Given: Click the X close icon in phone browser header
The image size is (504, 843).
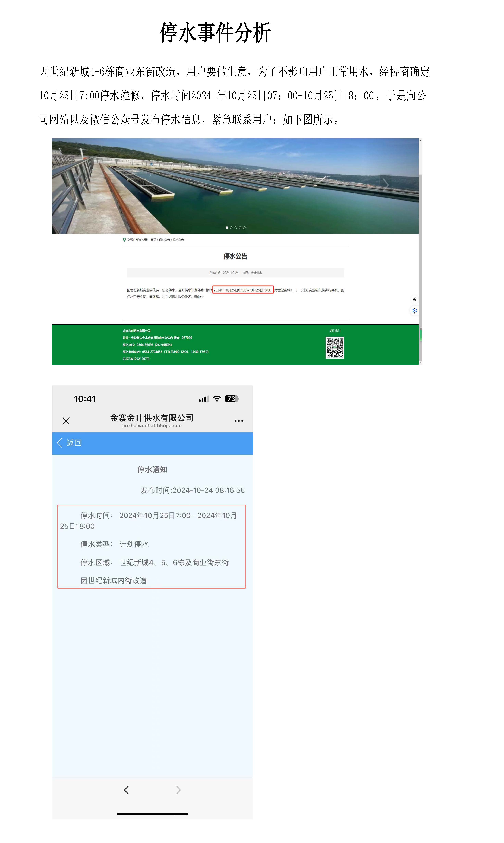Looking at the screenshot, I should [66, 421].
